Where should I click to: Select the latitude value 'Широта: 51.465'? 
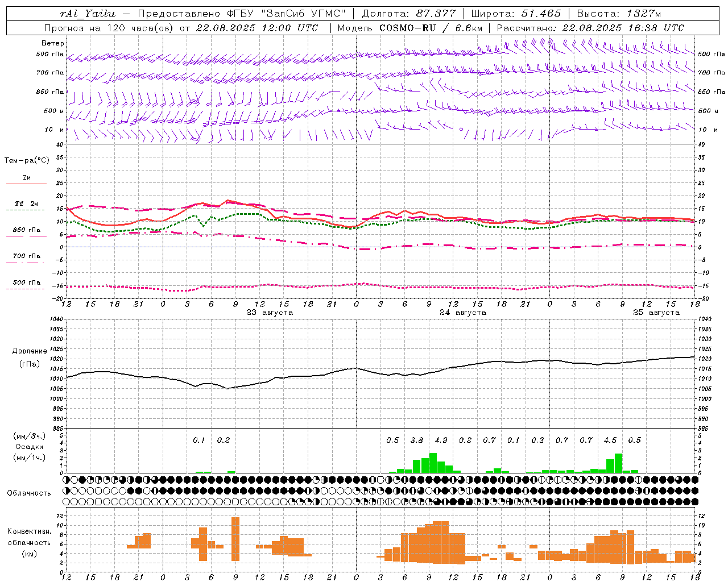[x=516, y=13]
